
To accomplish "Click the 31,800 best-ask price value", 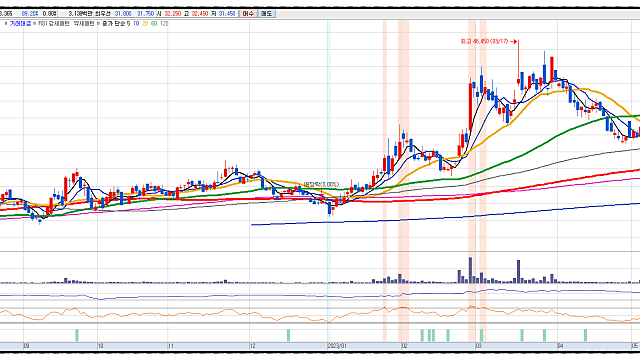I will 123,13.
